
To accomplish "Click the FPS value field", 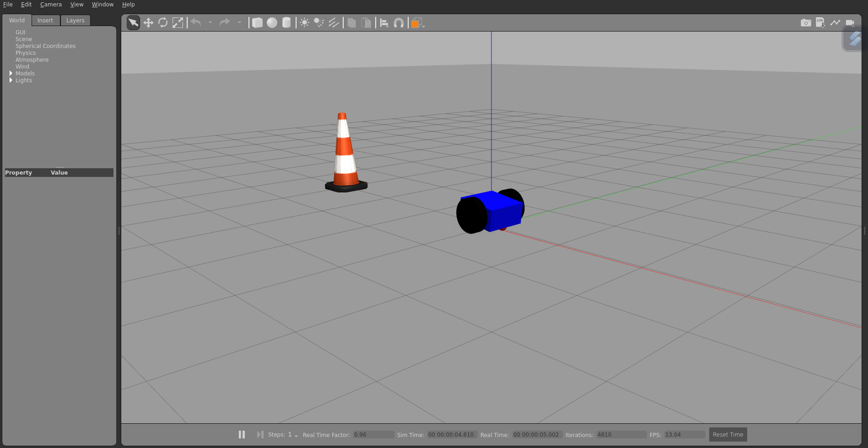I will click(x=685, y=435).
